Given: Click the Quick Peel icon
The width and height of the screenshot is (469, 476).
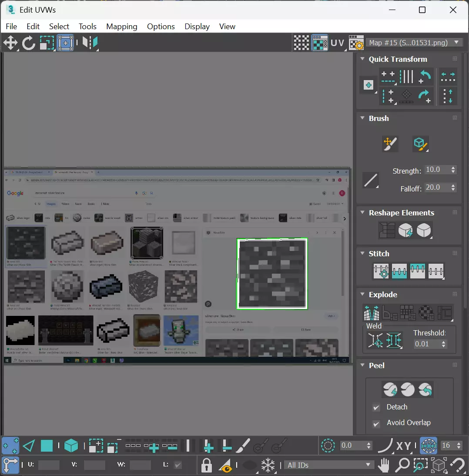Looking at the screenshot, I should 390,389.
